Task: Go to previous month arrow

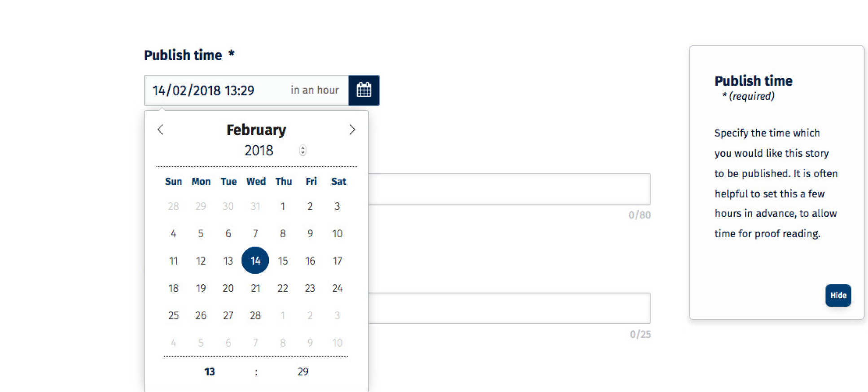Action: tap(161, 130)
